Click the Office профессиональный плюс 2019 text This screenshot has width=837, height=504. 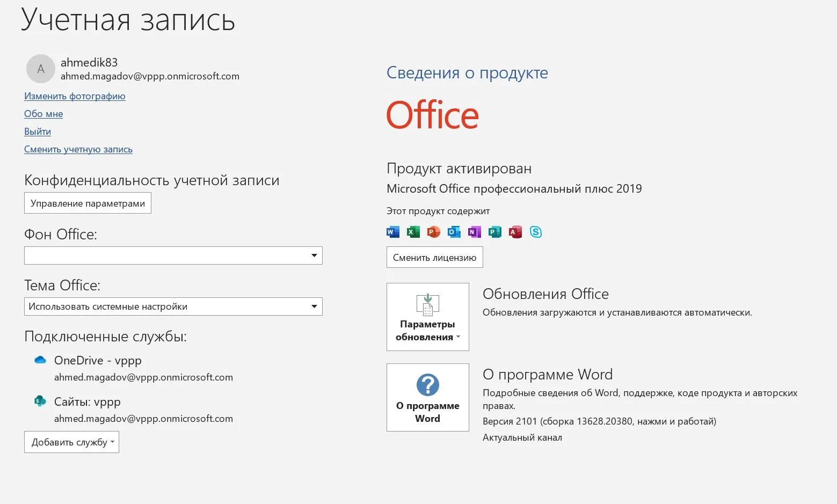514,189
